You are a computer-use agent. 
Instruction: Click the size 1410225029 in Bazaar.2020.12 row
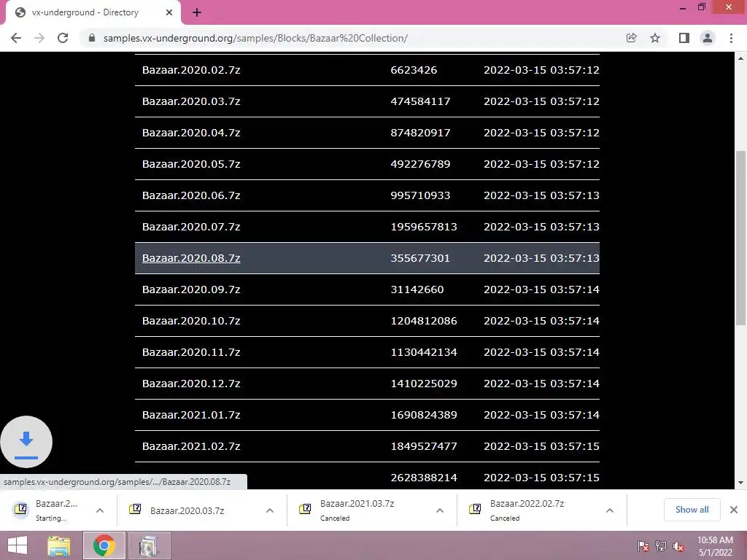point(424,384)
